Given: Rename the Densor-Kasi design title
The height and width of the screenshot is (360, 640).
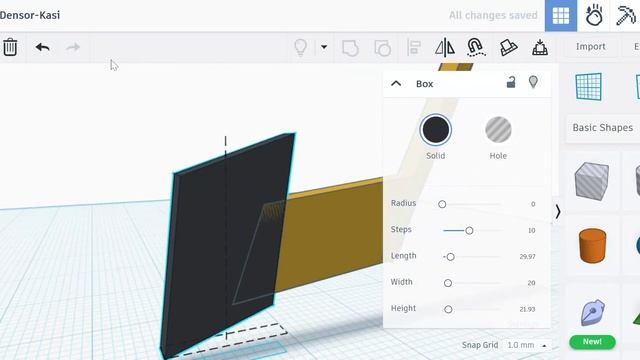Looking at the screenshot, I should pos(30,15).
